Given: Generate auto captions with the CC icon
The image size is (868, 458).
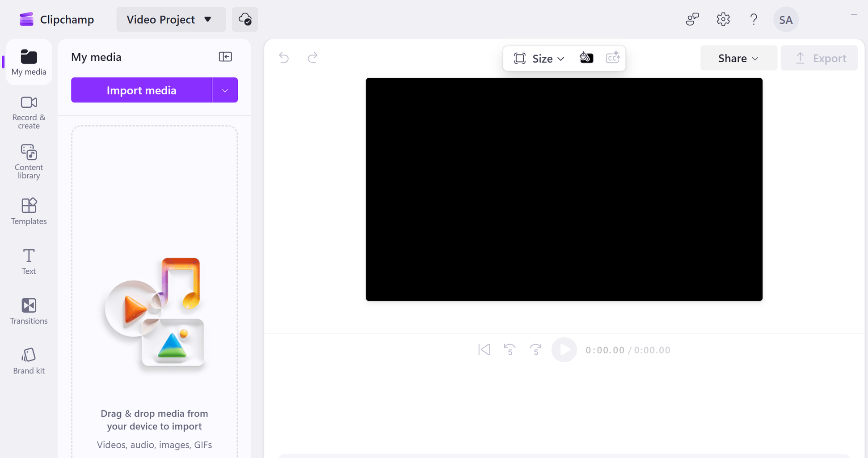Looking at the screenshot, I should [x=613, y=58].
